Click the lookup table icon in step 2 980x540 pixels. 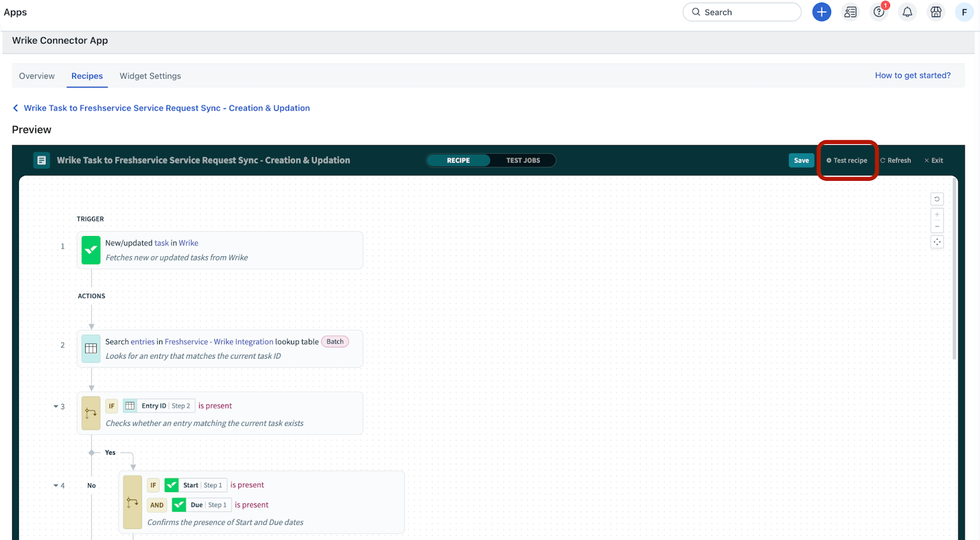point(91,349)
